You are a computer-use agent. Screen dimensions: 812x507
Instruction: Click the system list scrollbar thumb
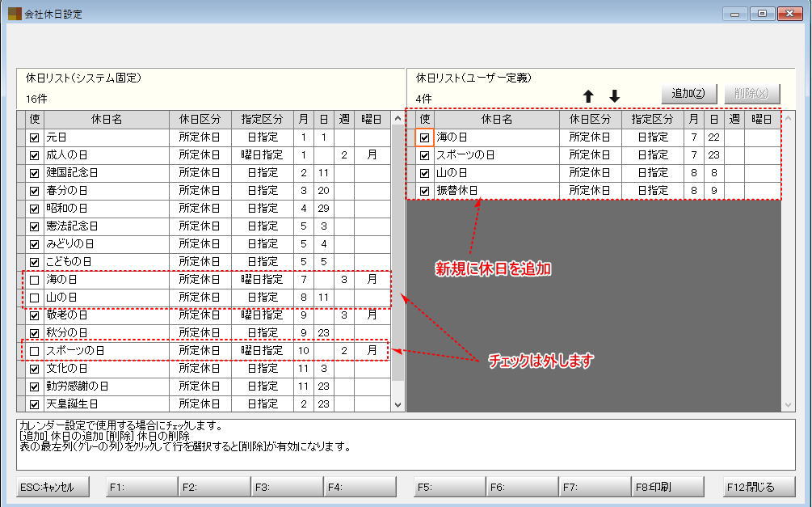point(398,253)
